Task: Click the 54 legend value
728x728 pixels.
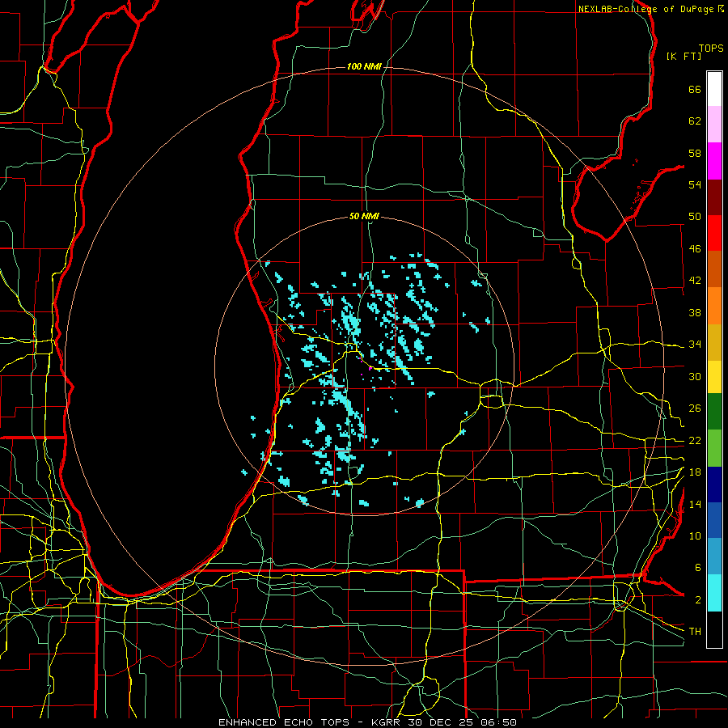Action: coord(695,184)
